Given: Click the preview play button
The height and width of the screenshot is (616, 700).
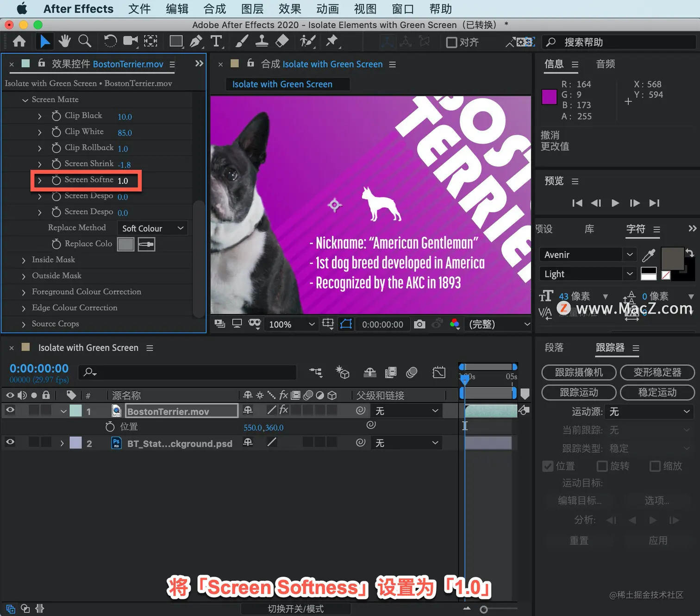Looking at the screenshot, I should [615, 203].
